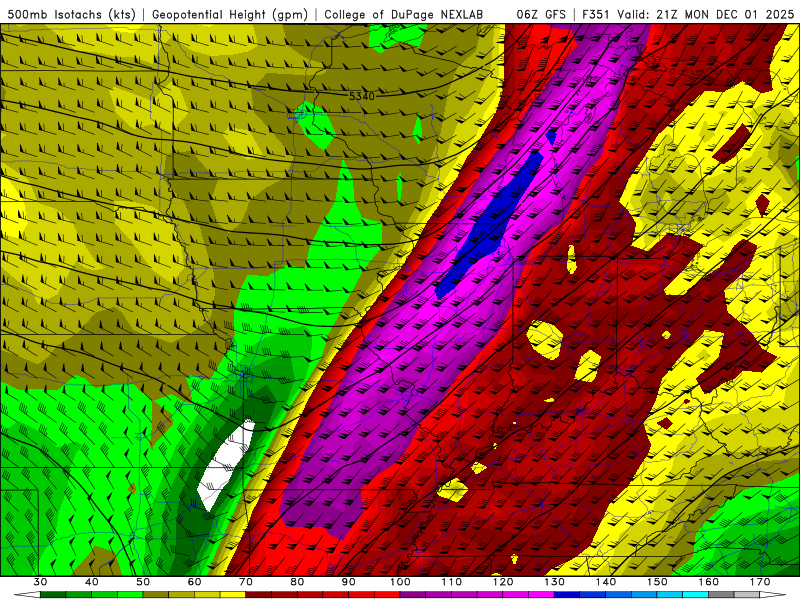Click the 'Valid: 21Z MON DEC 01 2025' text
This screenshot has width=800, height=600.
(706, 15)
